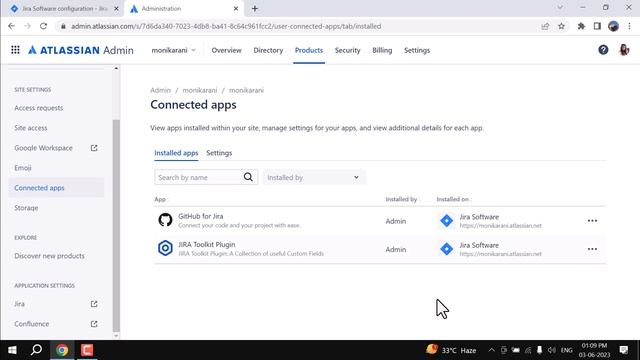Select Connected apps in sidebar

pyautogui.click(x=56, y=188)
